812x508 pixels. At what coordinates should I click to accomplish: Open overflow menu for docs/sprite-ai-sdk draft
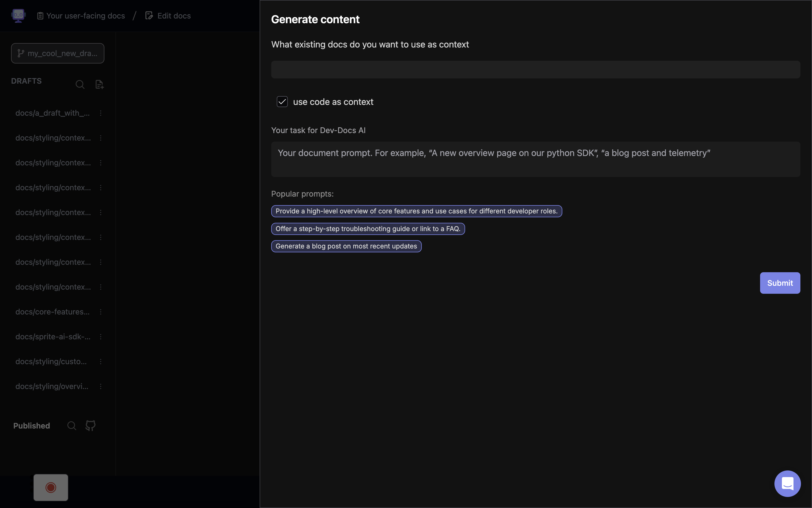coord(101,336)
